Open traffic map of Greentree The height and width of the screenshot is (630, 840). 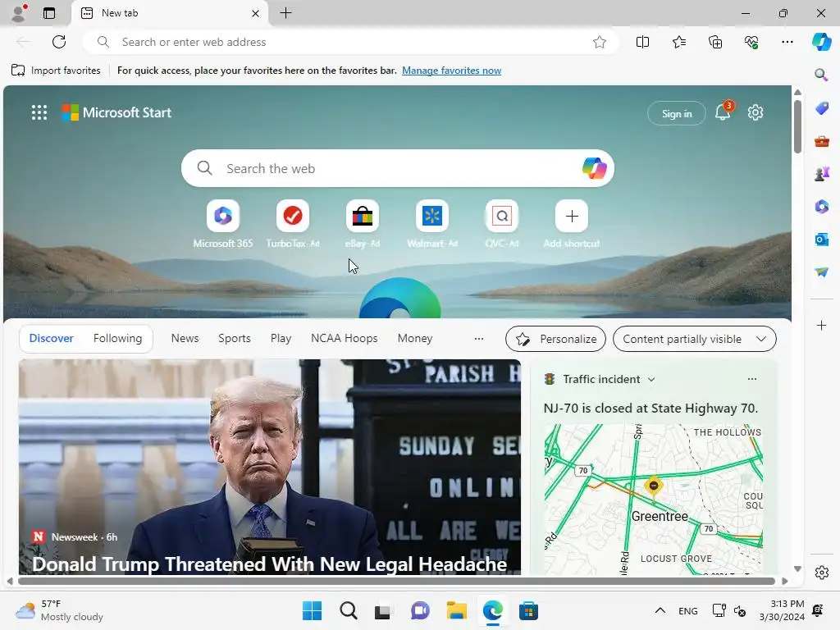[x=653, y=500]
